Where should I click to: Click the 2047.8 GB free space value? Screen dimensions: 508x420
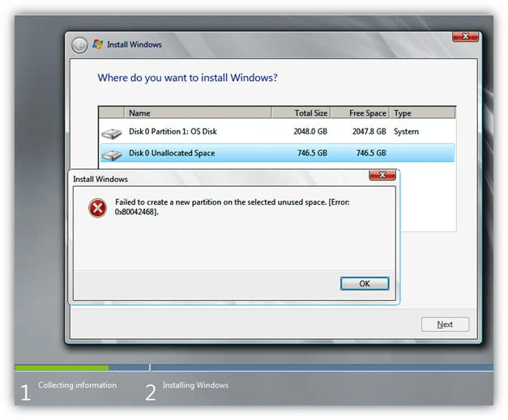(369, 131)
